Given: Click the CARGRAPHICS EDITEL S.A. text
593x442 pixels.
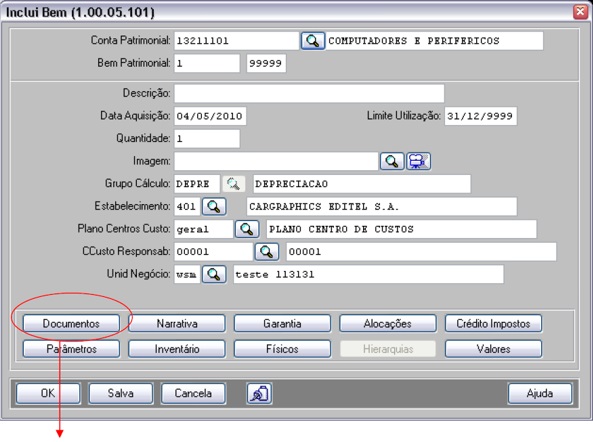Looking at the screenshot, I should 324,207.
